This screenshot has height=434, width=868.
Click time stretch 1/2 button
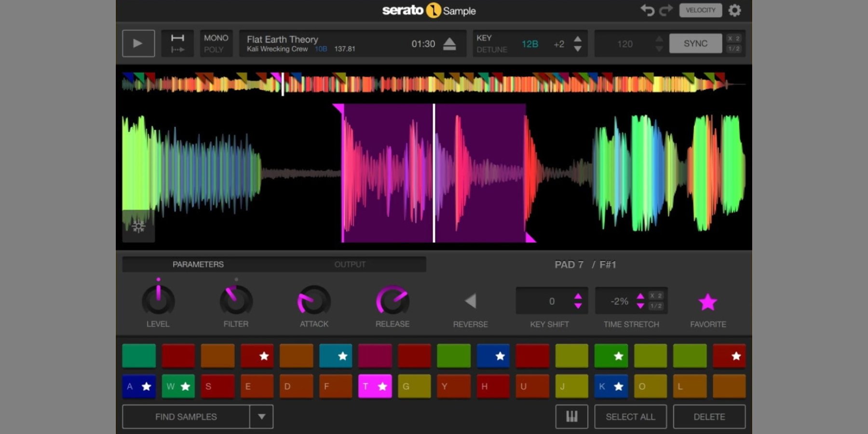coord(656,306)
